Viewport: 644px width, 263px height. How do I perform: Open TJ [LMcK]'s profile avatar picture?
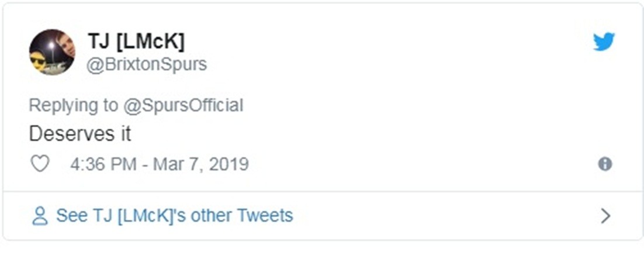click(53, 52)
